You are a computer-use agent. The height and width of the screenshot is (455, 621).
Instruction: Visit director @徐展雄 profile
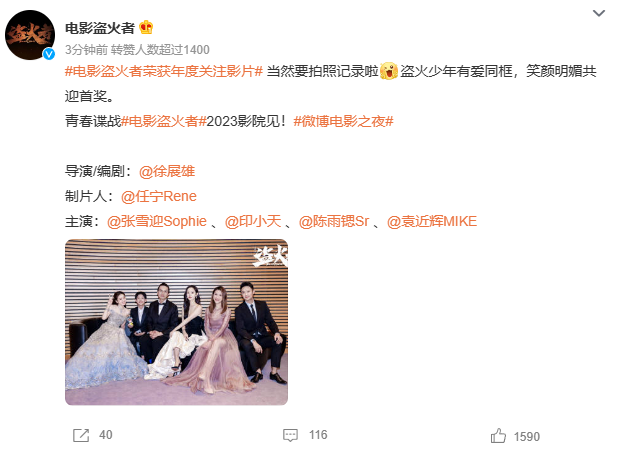(167, 171)
